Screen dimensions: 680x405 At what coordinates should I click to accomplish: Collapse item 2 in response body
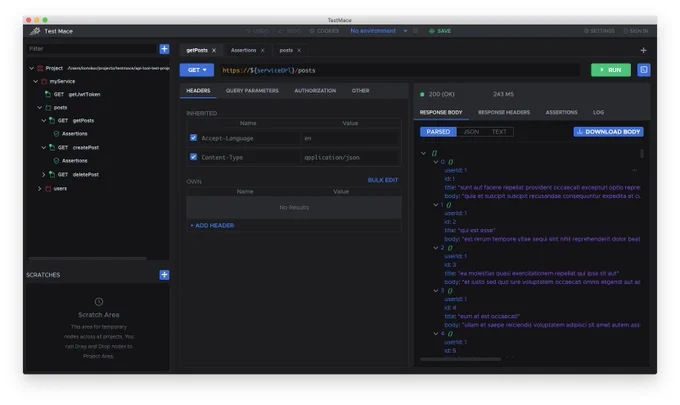(x=435, y=248)
